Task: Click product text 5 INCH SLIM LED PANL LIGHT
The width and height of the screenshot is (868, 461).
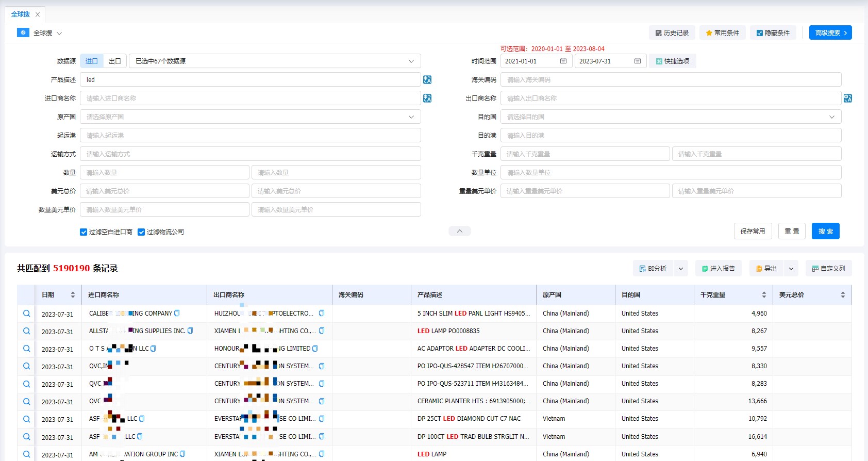Action: 474,313
